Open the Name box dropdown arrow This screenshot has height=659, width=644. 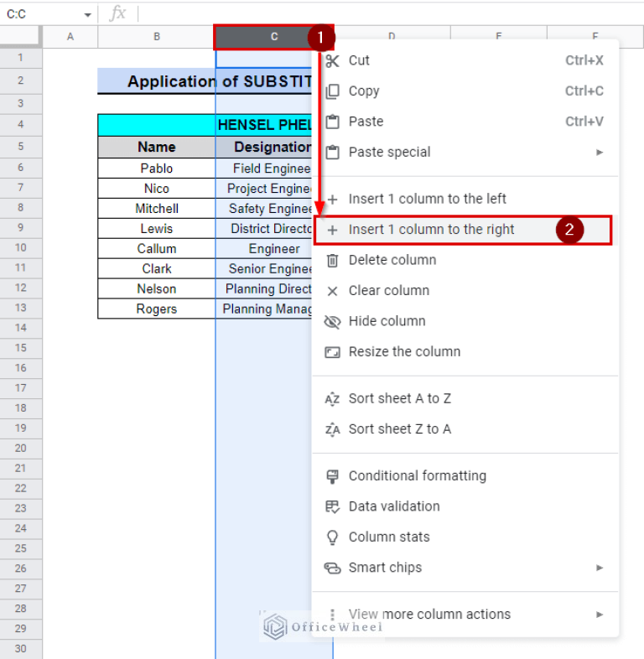point(87,15)
